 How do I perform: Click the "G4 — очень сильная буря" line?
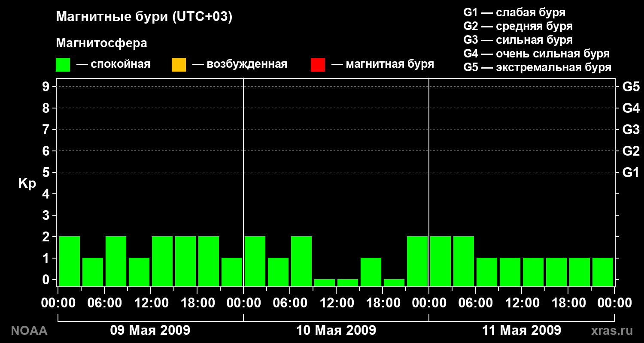click(537, 54)
